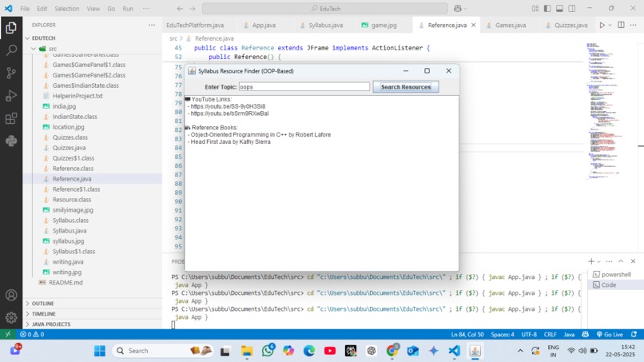Close the Reference.java tab
644x362 pixels.
pos(474,25)
